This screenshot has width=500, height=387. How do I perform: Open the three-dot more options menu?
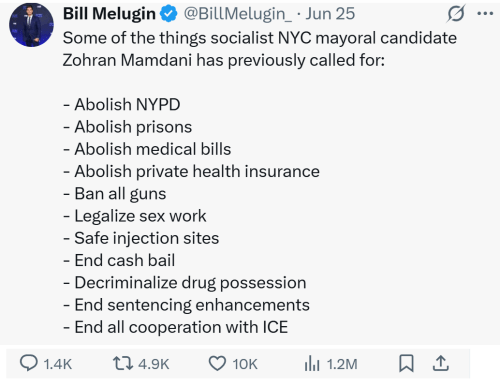point(485,14)
